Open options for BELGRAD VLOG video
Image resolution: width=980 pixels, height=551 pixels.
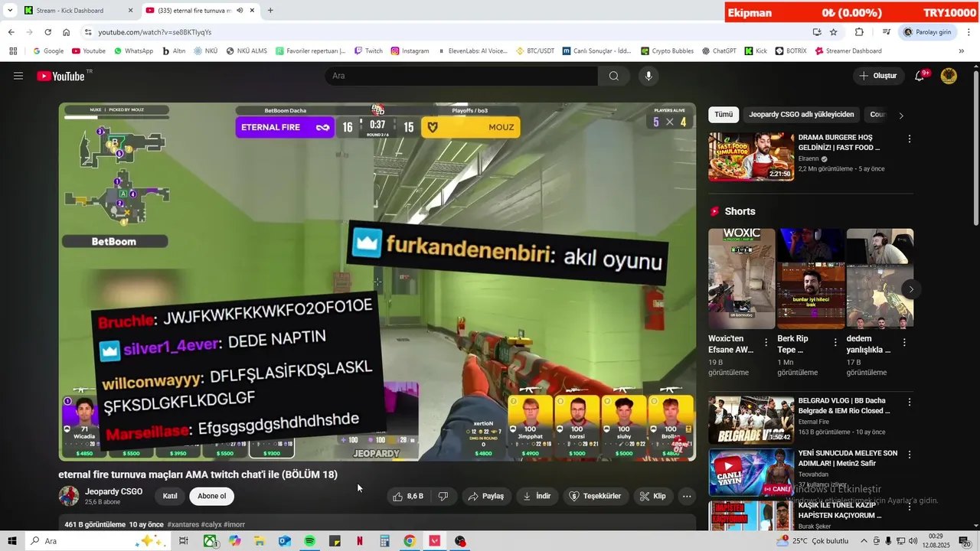pos(910,402)
